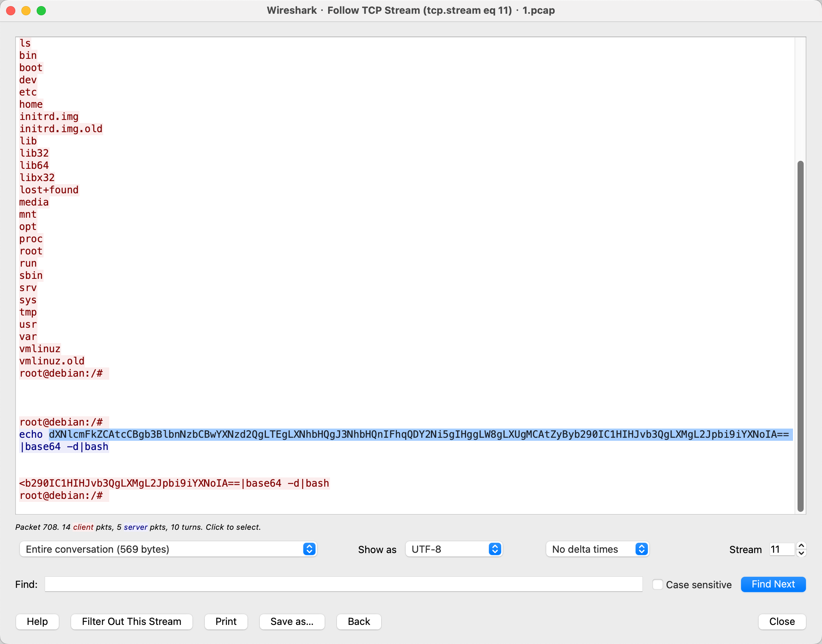Viewport: 822px width, 644px height.
Task: Click the yellow minimize window button
Action: pyautogui.click(x=26, y=11)
